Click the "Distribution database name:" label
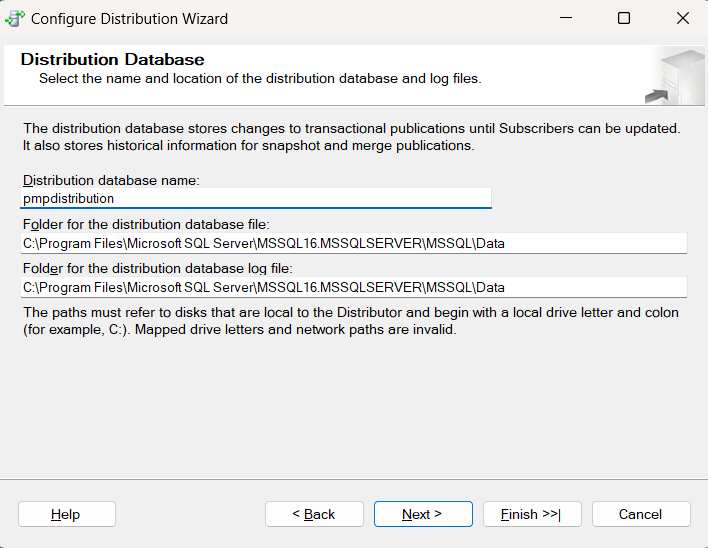The width and height of the screenshot is (708, 548). tap(111, 180)
